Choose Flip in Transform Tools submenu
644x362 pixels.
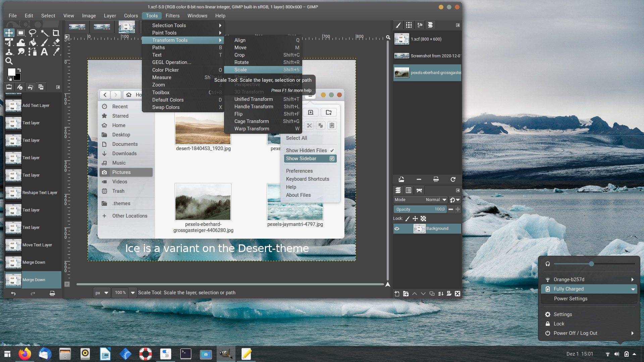click(263, 114)
